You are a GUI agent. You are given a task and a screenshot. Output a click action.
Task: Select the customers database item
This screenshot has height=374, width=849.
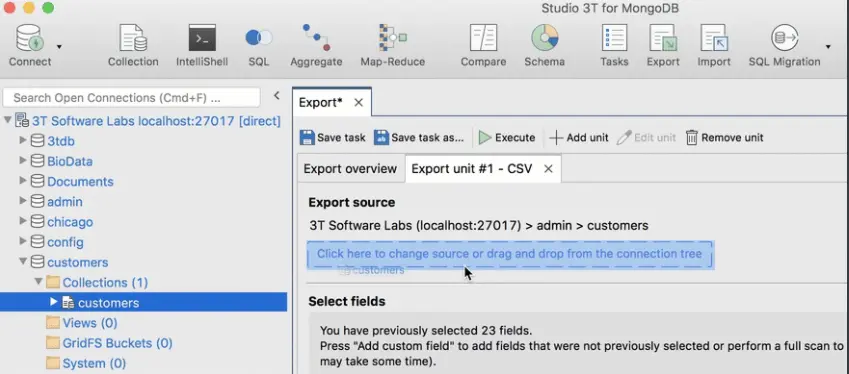77,263
